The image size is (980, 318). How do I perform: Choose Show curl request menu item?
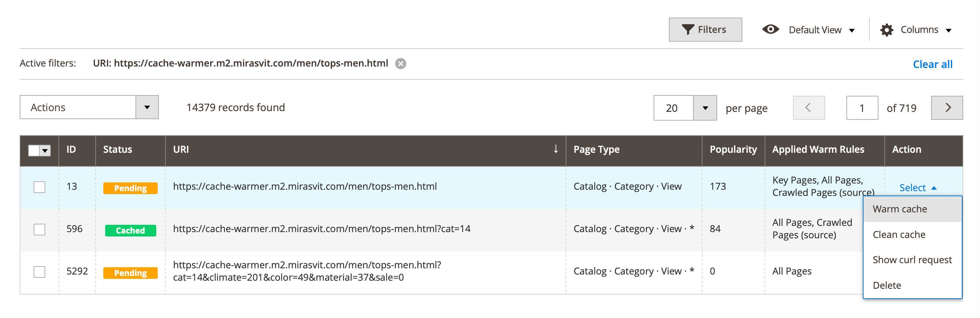(912, 260)
